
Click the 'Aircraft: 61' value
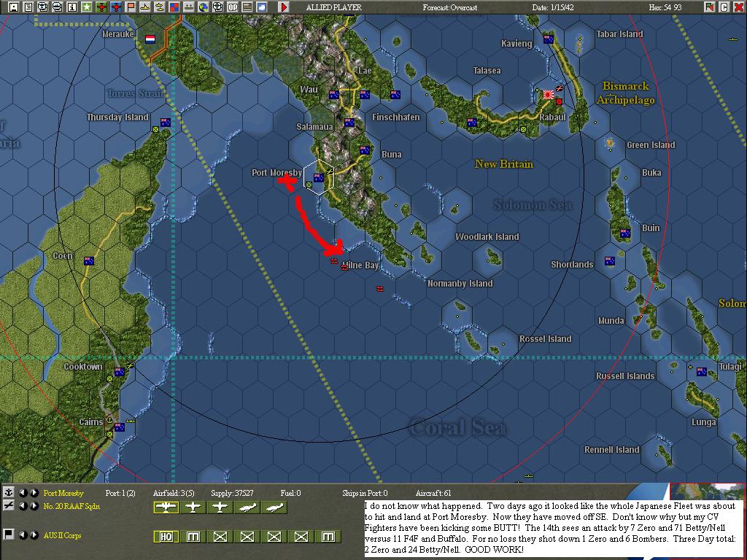tap(433, 493)
